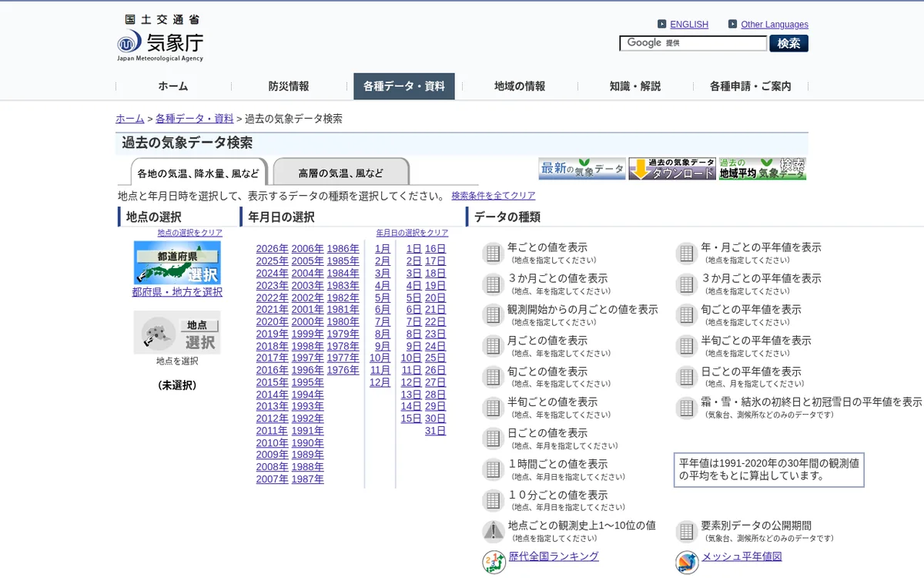Click the 歴代全国ランキング text link
924x578 pixels.
click(554, 556)
